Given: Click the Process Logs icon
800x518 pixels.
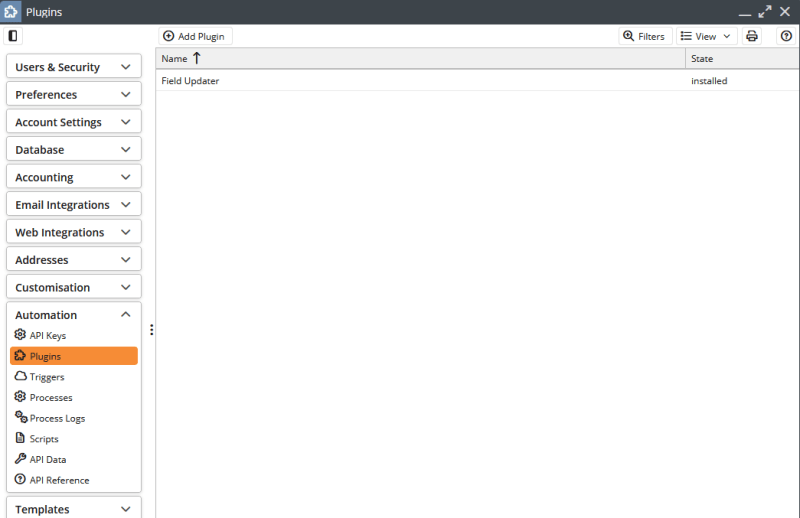Looking at the screenshot, I should click(x=20, y=418).
